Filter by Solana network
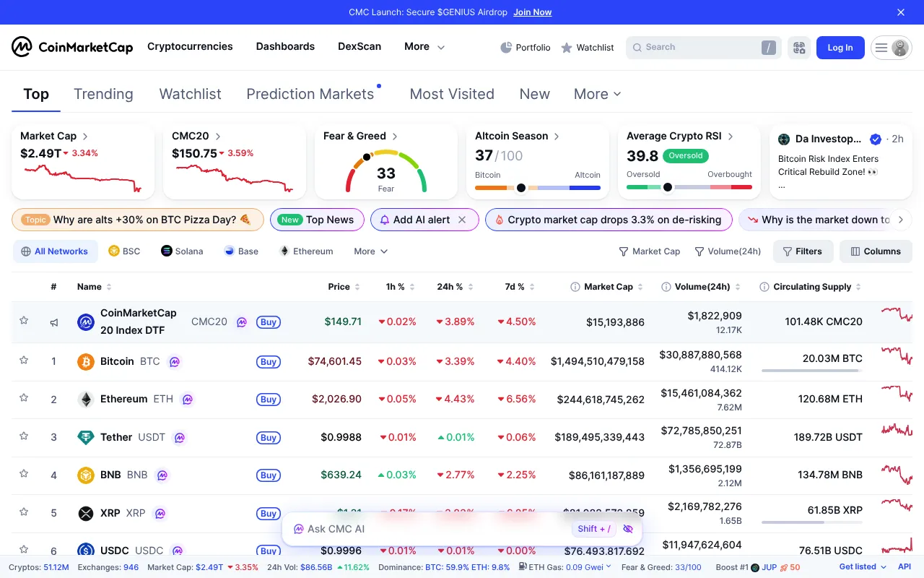The image size is (924, 578). [x=182, y=251]
